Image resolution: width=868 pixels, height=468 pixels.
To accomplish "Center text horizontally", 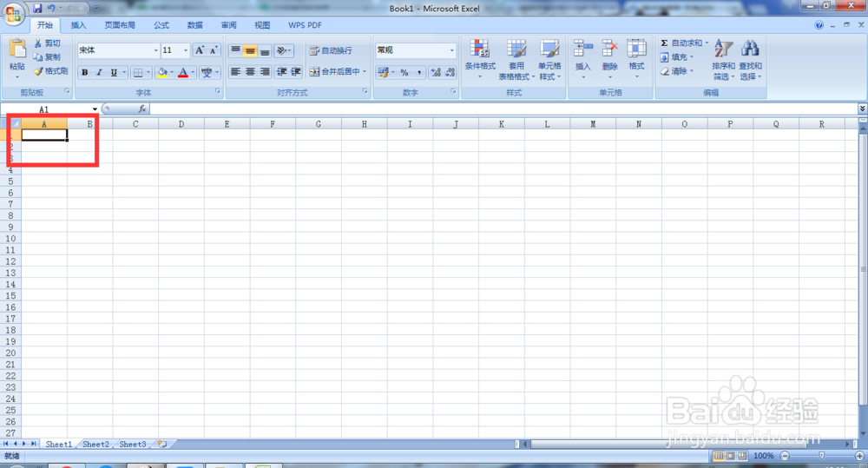I will coord(250,71).
